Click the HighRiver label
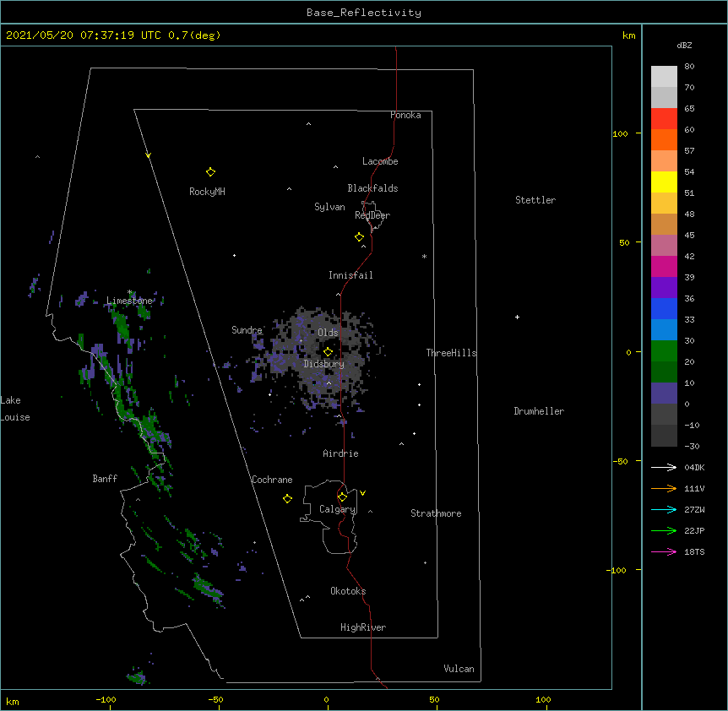The image size is (728, 711). [x=363, y=627]
